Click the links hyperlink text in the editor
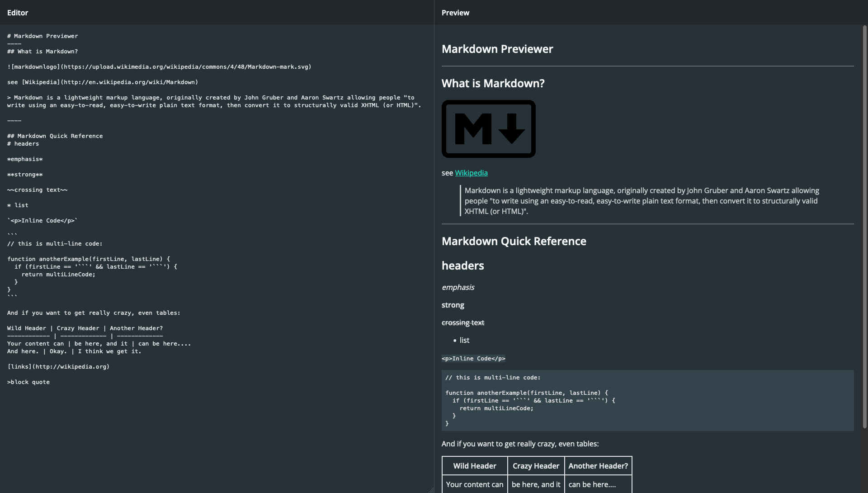The height and width of the screenshot is (493, 868). 19,366
